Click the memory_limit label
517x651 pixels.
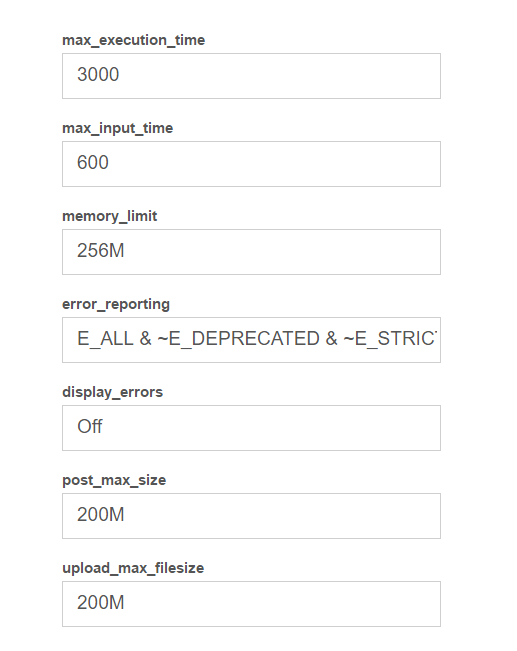(110, 216)
